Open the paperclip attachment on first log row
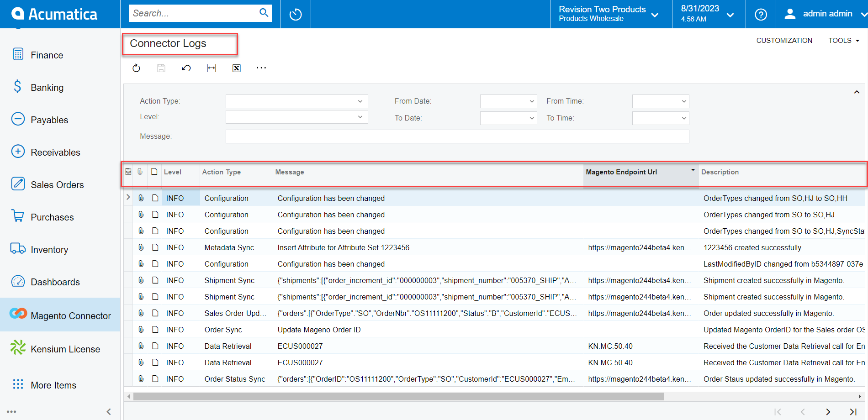Viewport: 868px width, 420px height. coord(141,198)
